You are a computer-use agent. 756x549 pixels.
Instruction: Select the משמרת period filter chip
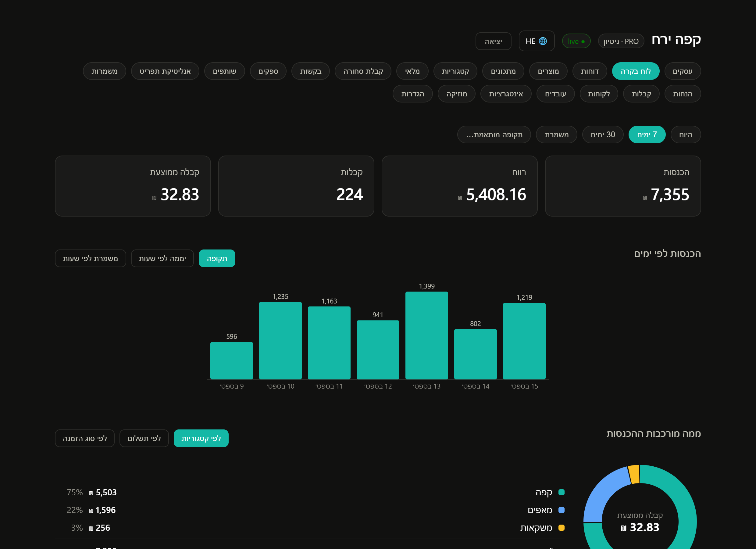(557, 135)
